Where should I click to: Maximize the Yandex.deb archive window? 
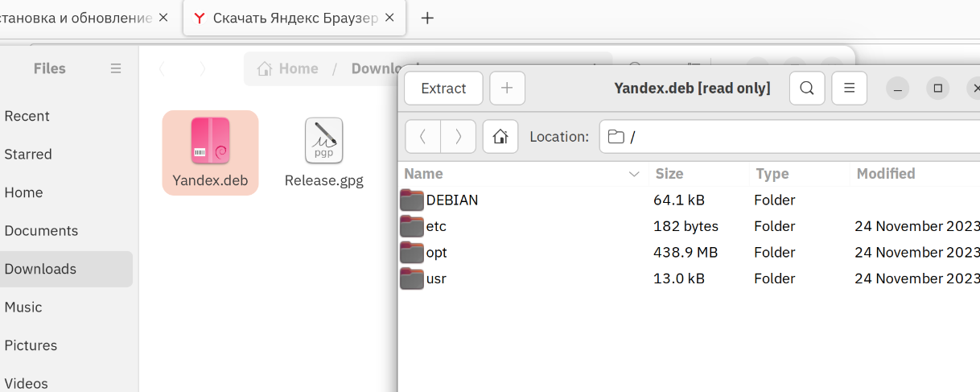[x=937, y=89]
